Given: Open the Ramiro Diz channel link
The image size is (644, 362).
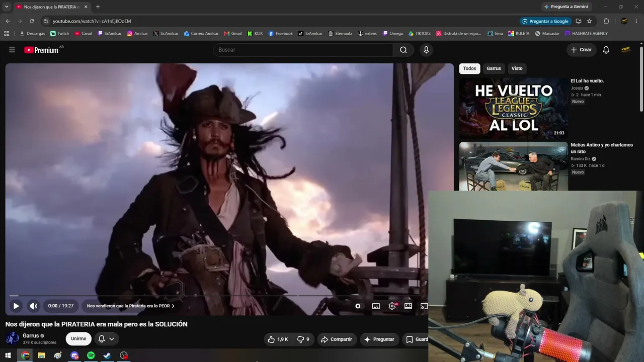Looking at the screenshot, I should click(581, 159).
